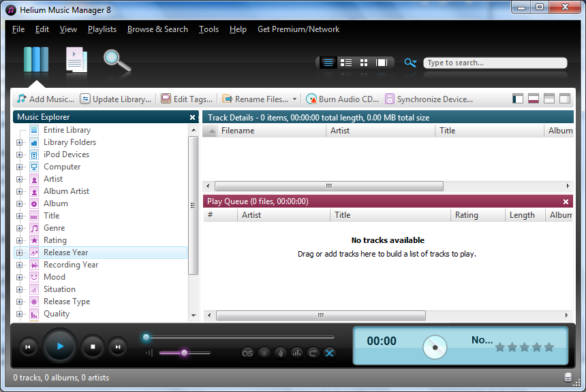
Task: Focus the Type to search field
Action: (x=495, y=63)
